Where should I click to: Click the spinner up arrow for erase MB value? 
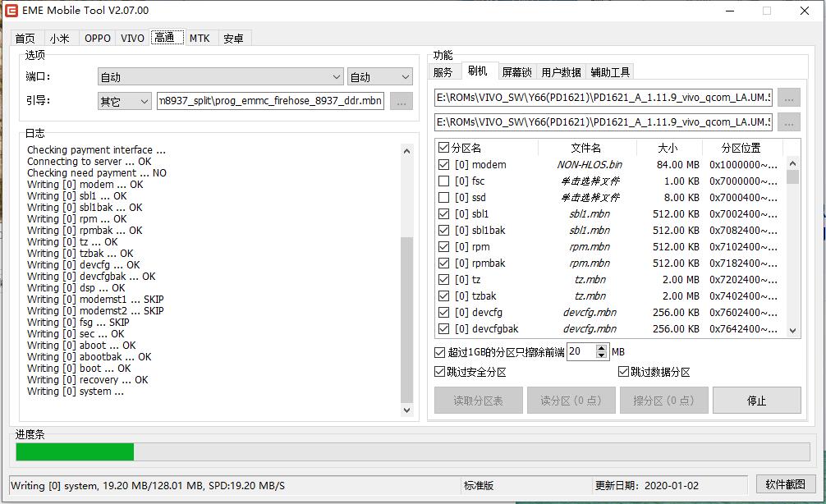(x=602, y=348)
